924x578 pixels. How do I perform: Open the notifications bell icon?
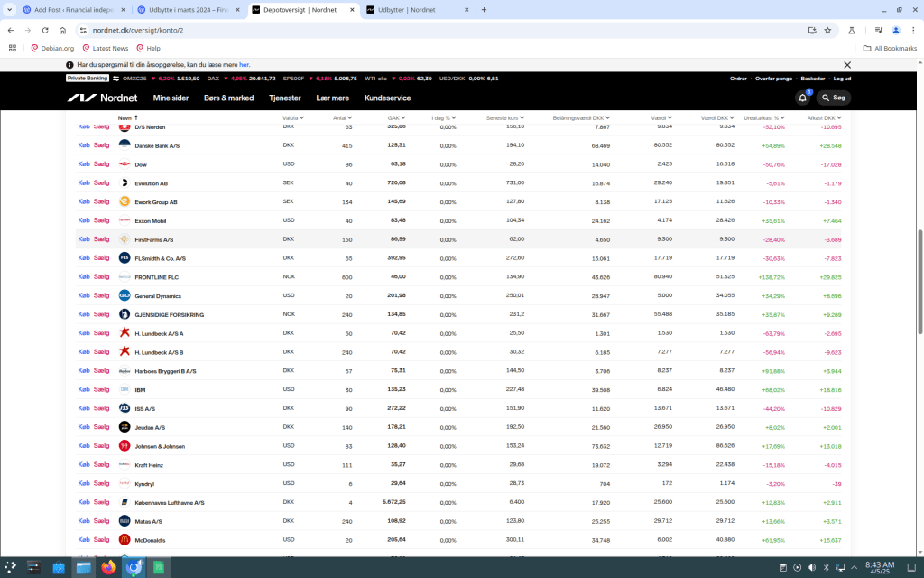802,98
